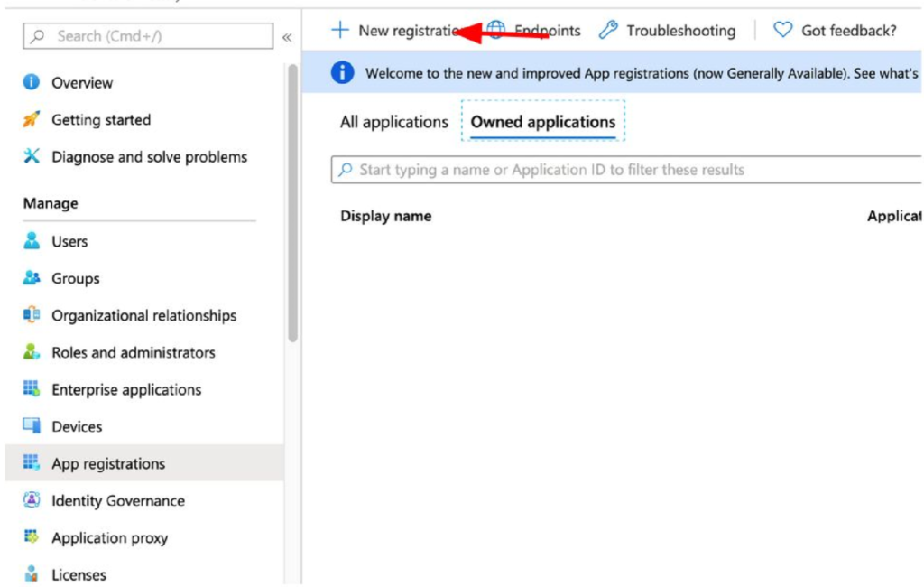Click the Users person icon
This screenshot has width=924, height=587.
pos(32,241)
